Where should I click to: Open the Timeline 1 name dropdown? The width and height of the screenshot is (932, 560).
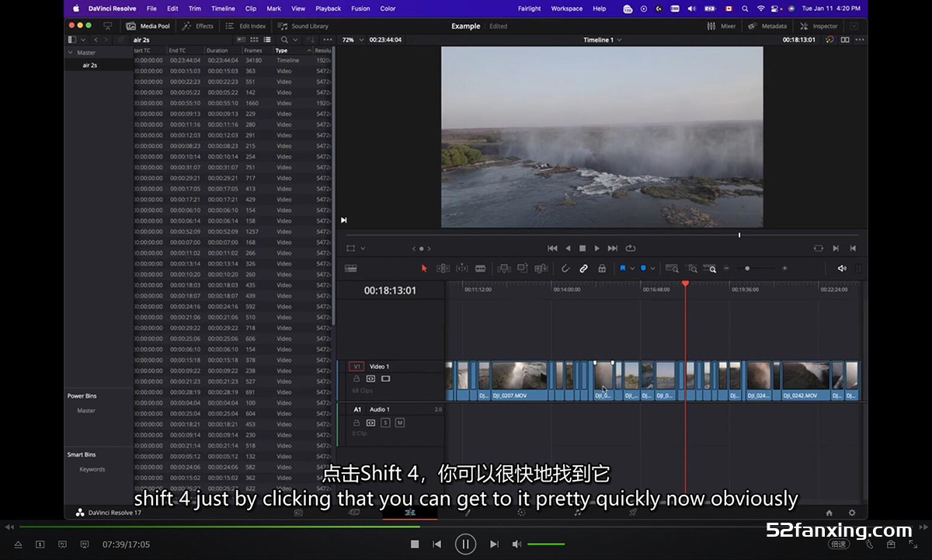[x=603, y=40]
